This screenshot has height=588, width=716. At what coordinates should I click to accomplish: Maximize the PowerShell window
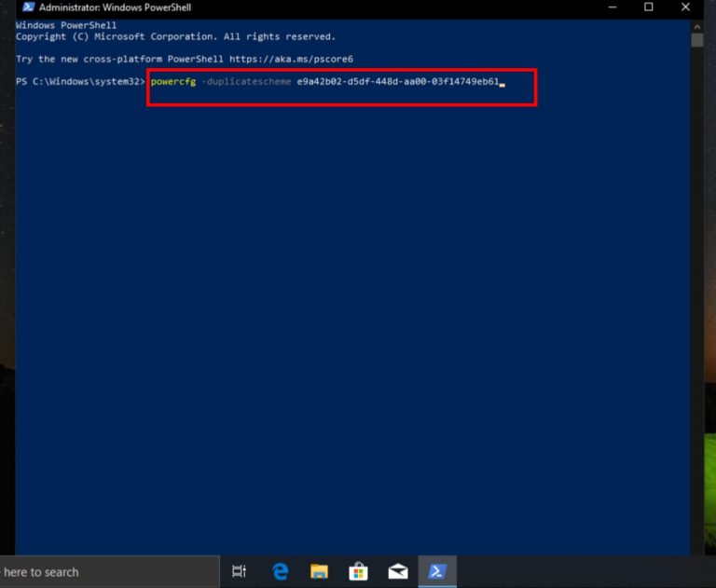649,7
